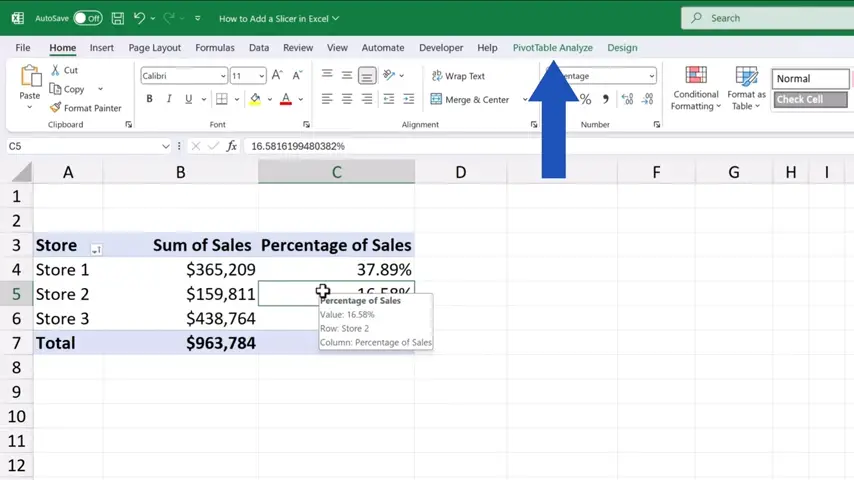854x480 pixels.
Task: Open the PivotTable Analyze tab
Action: (552, 47)
